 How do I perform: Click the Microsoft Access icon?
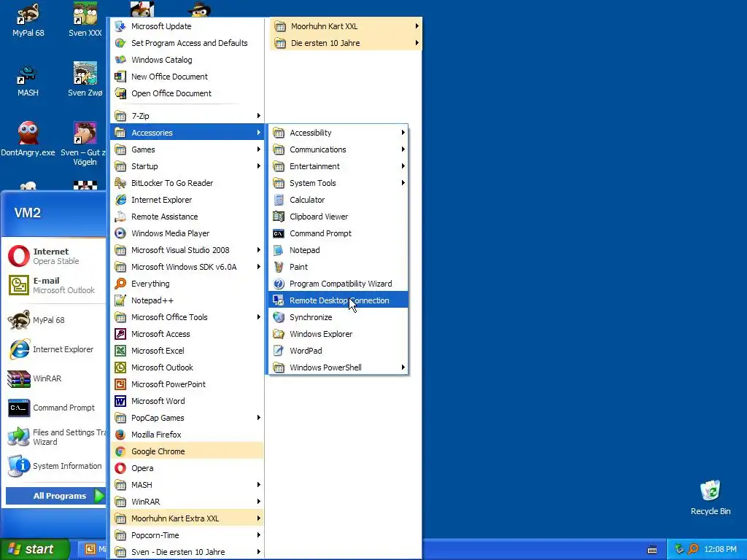120,334
